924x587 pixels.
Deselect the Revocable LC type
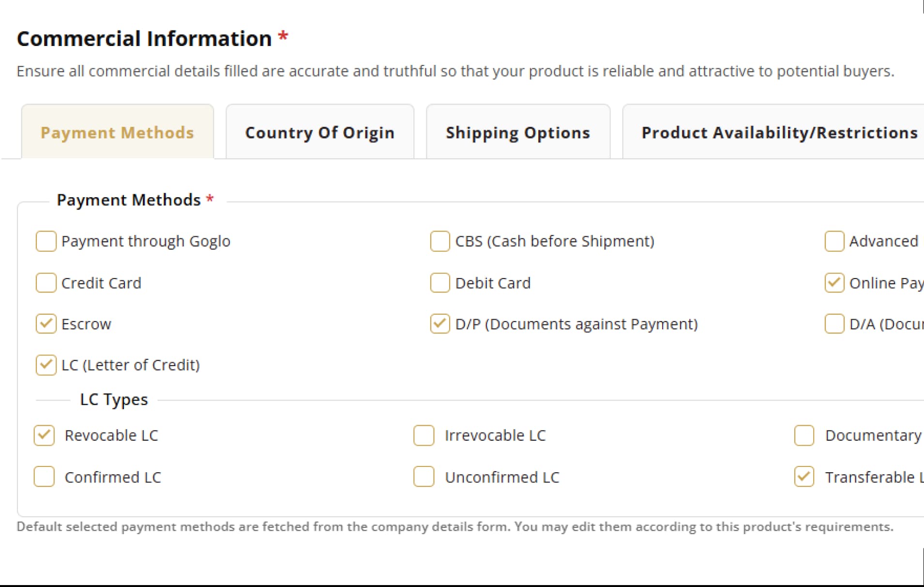[x=44, y=435]
